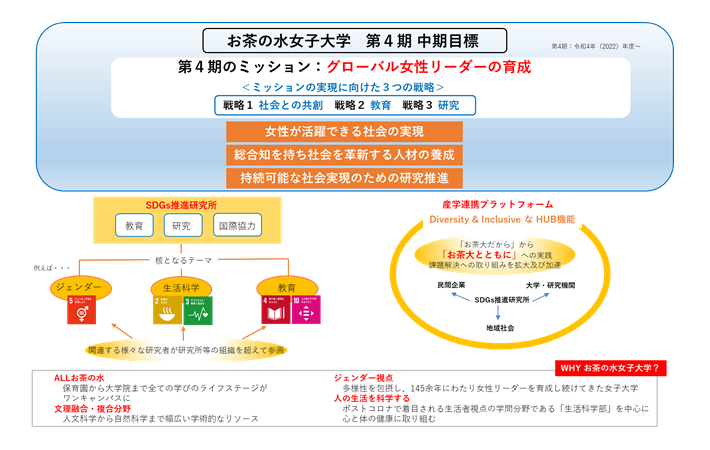Select the 国際協力 box
This screenshot has width=710, height=450.
pyautogui.click(x=237, y=225)
